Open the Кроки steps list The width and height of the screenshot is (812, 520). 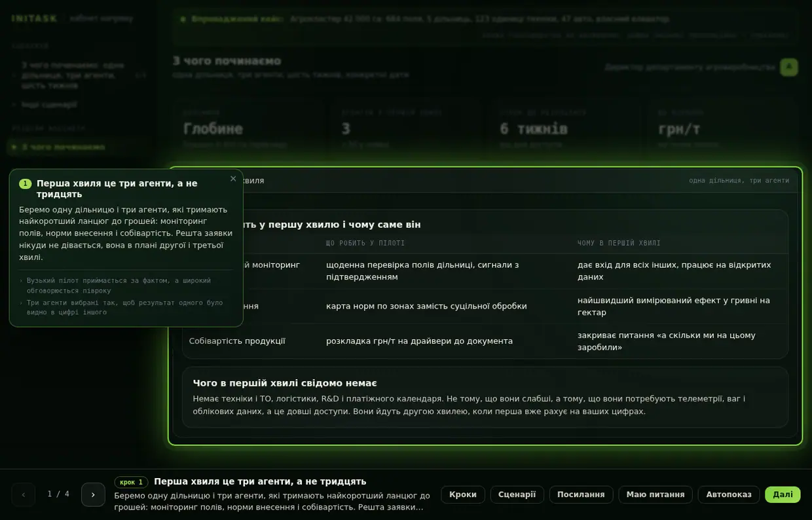tap(463, 494)
